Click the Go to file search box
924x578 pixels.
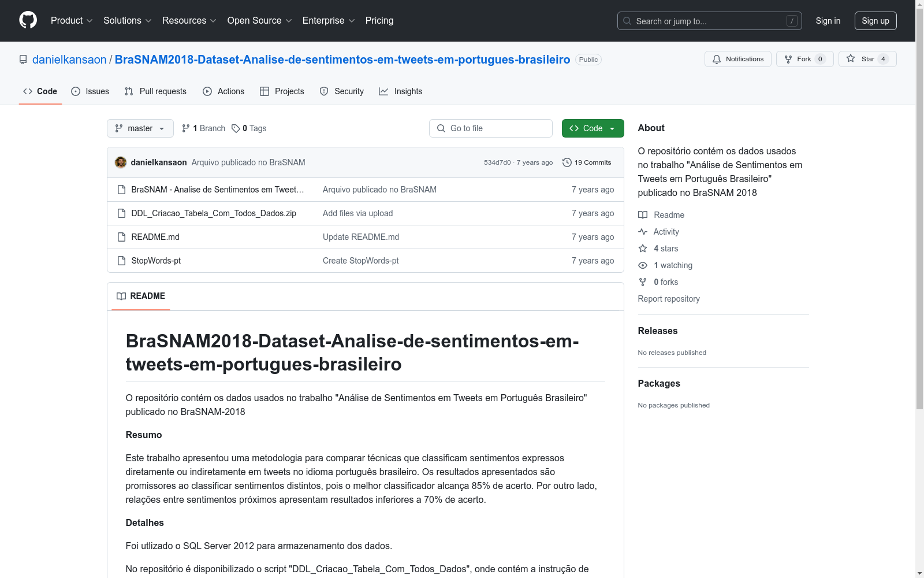491,128
